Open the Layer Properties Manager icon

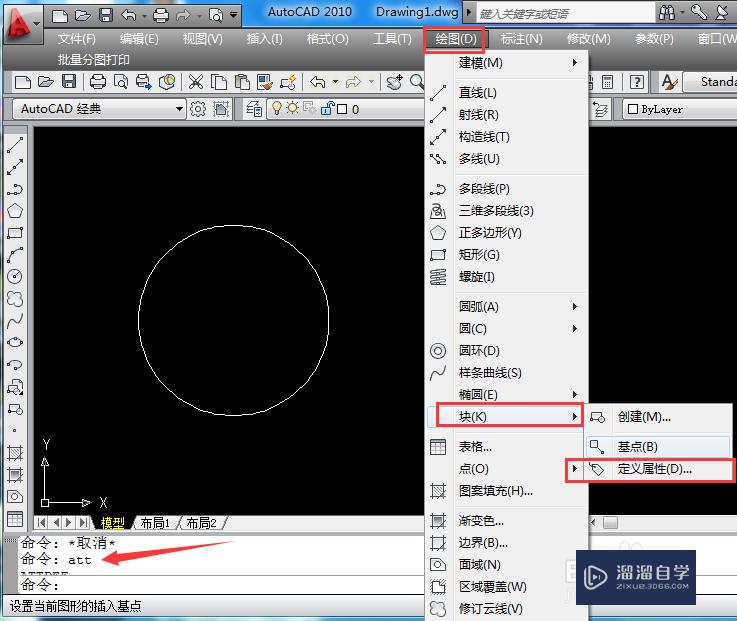(254, 109)
